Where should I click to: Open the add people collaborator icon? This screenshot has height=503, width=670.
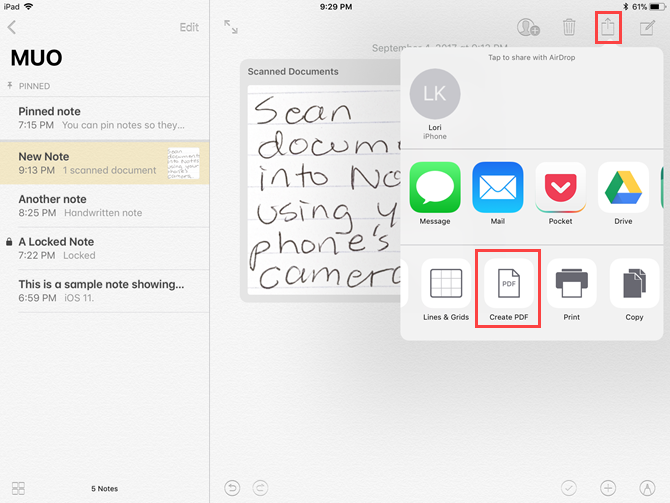pos(528,27)
